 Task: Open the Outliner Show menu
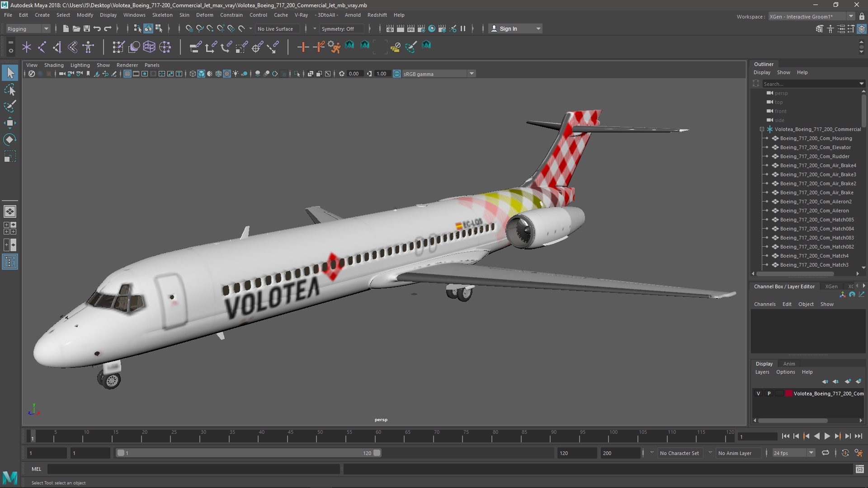tap(783, 72)
